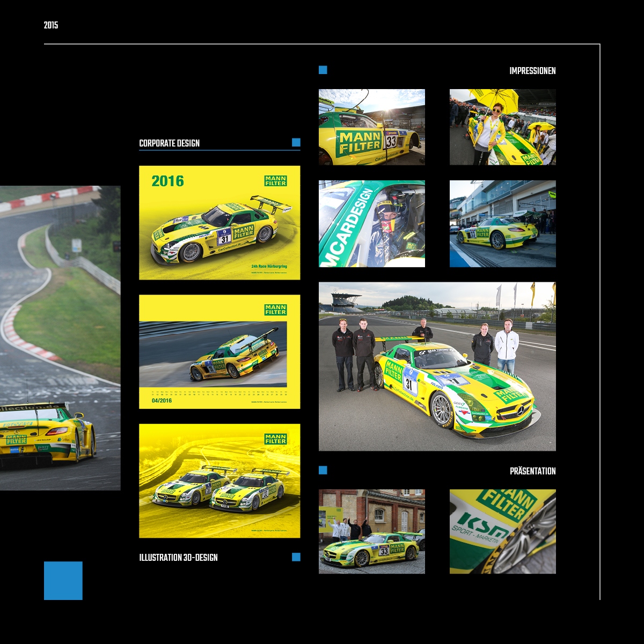Click the MANN FILTER logo on 04/2016 calendar page
644x644 pixels.
pos(275,310)
